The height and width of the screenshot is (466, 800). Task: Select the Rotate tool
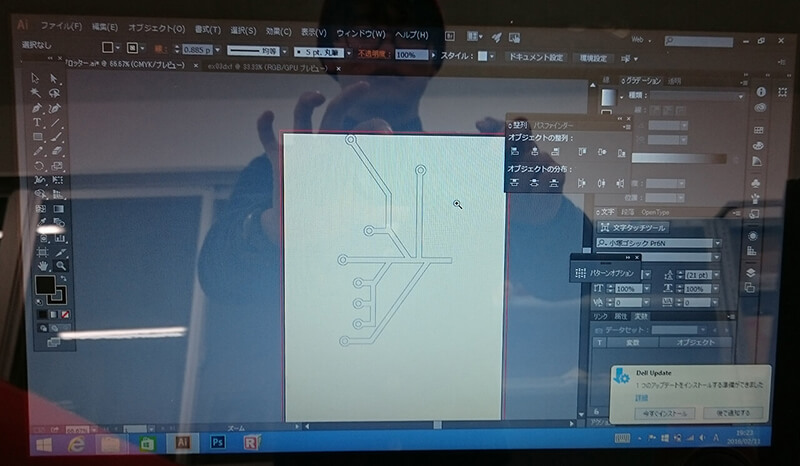(x=38, y=166)
